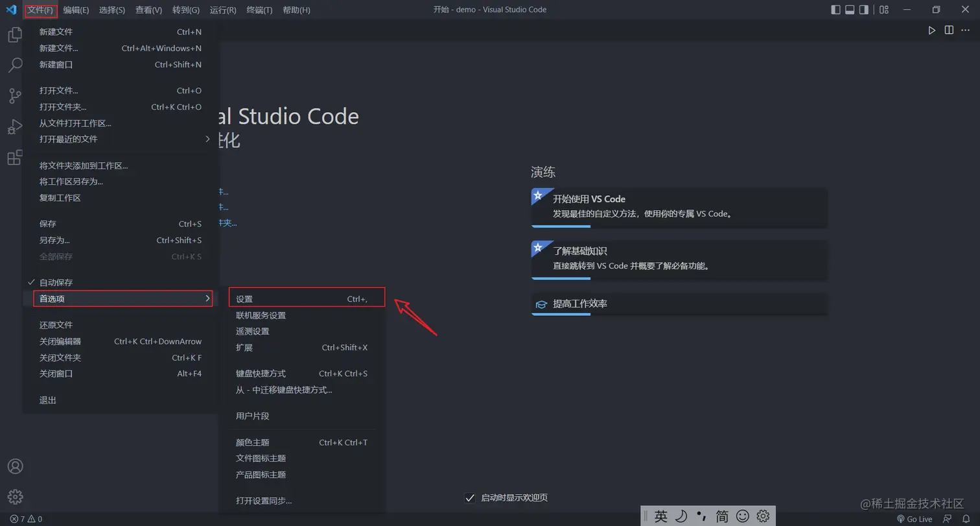Choose 另存为... menu entry
This screenshot has width=980, height=526.
click(121, 241)
